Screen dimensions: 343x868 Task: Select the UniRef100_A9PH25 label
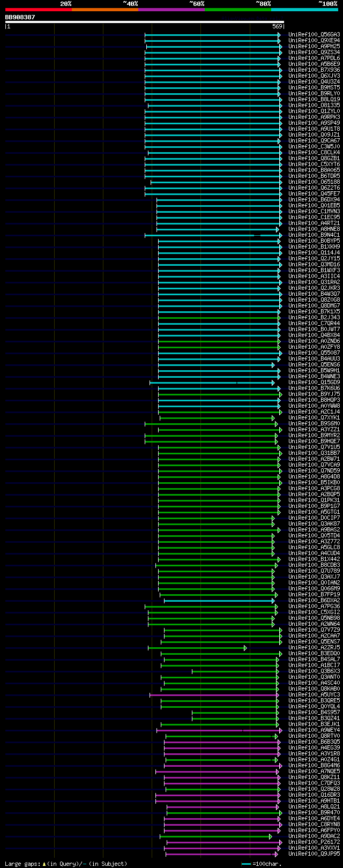tap(314, 46)
